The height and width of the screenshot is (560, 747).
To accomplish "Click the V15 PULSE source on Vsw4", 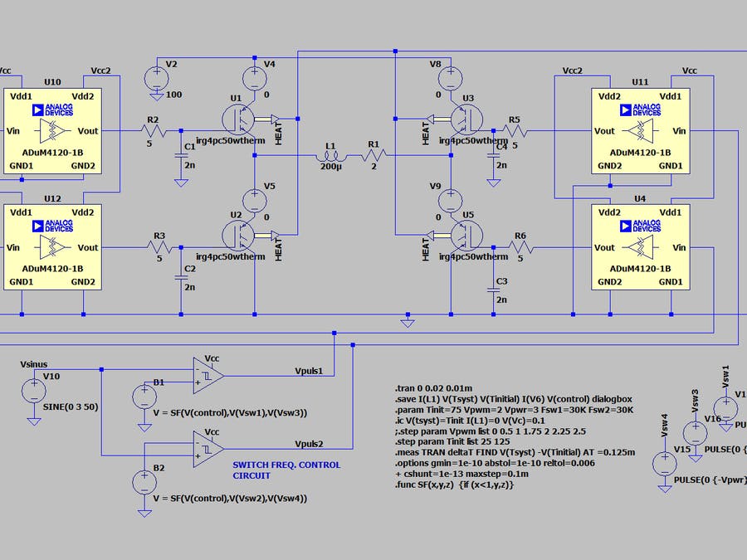I will click(664, 465).
